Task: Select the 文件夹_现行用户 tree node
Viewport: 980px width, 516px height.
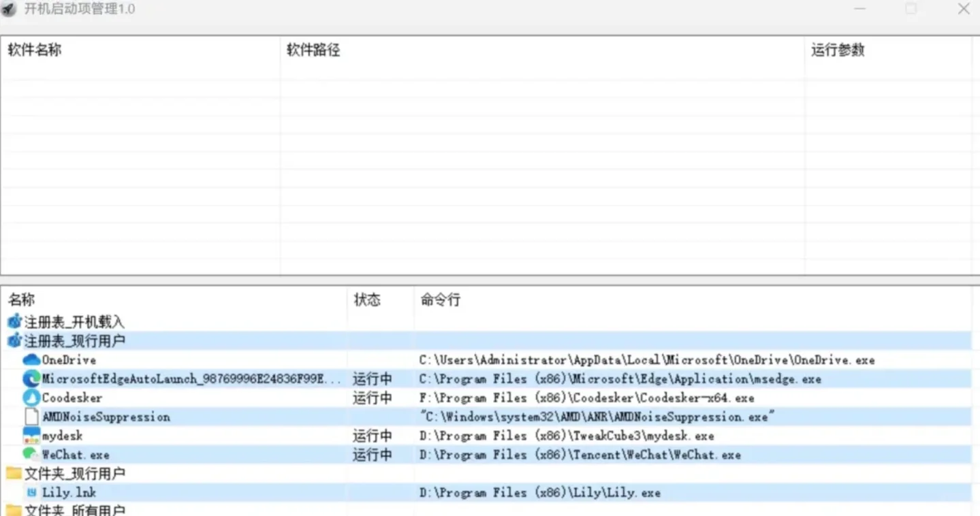Action: [74, 473]
